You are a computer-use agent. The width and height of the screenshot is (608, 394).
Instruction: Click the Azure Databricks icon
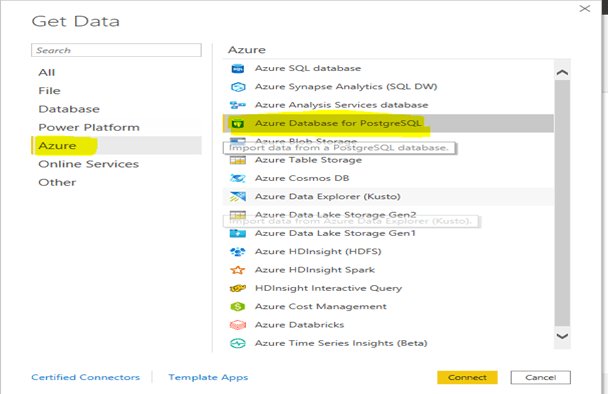(x=238, y=325)
